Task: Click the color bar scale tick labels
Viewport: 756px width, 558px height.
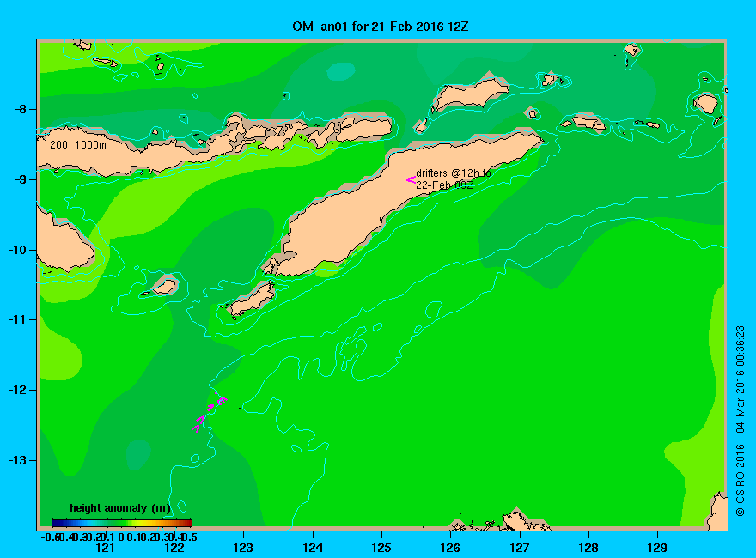Action: point(119,537)
